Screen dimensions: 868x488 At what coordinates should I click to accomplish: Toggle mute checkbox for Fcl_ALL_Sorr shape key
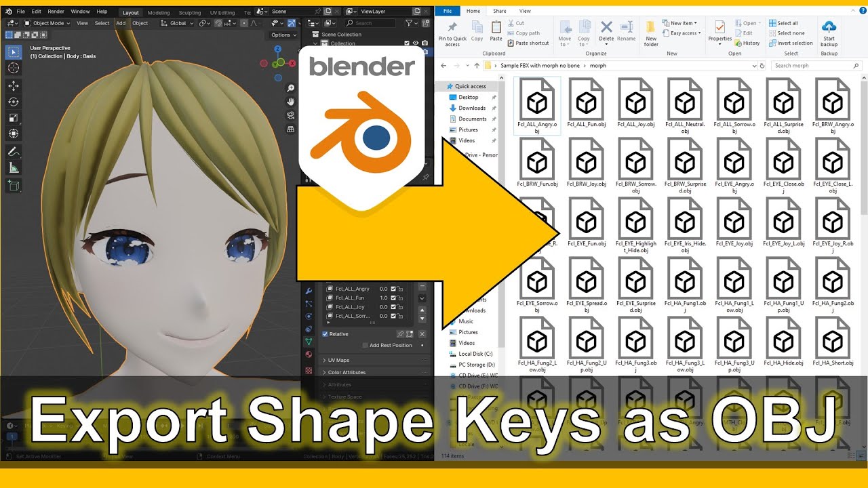click(x=393, y=316)
